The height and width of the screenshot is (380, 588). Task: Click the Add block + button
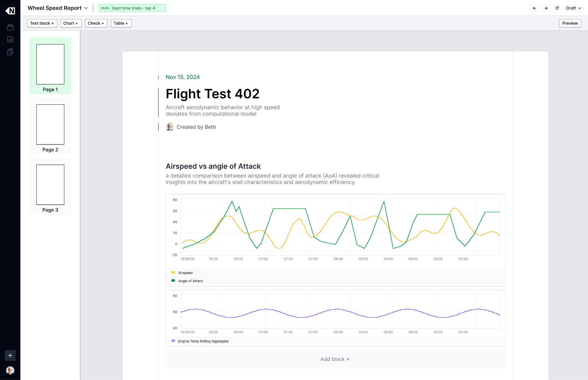335,359
